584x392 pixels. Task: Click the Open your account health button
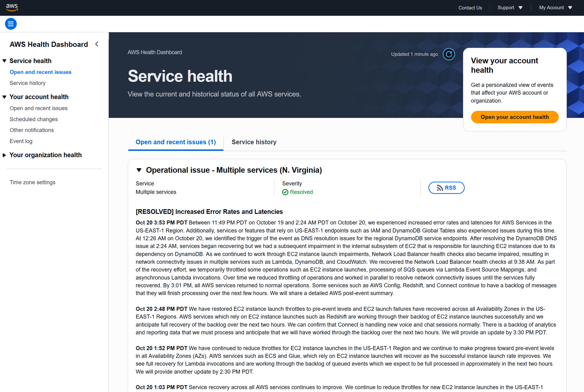tap(514, 117)
